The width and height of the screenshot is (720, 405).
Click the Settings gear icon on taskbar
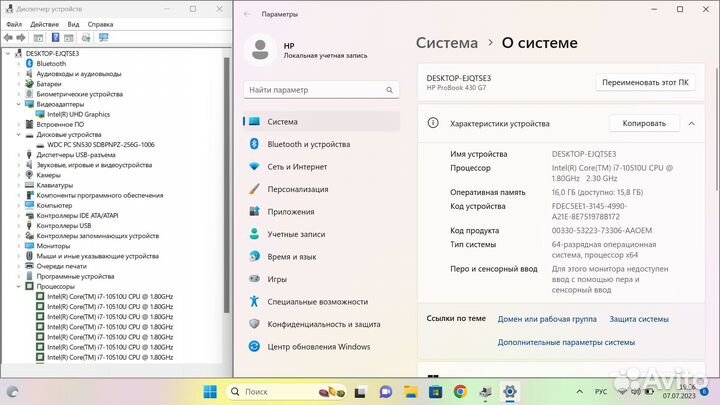(510, 392)
